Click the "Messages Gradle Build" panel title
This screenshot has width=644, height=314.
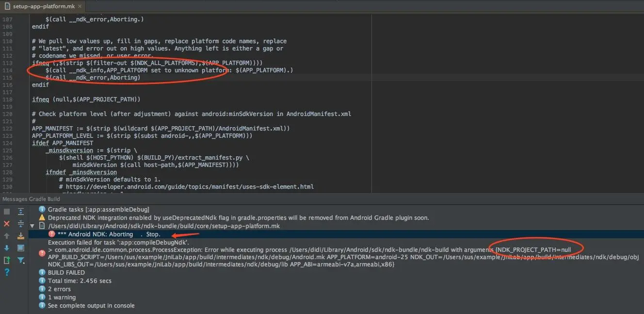[x=30, y=199]
